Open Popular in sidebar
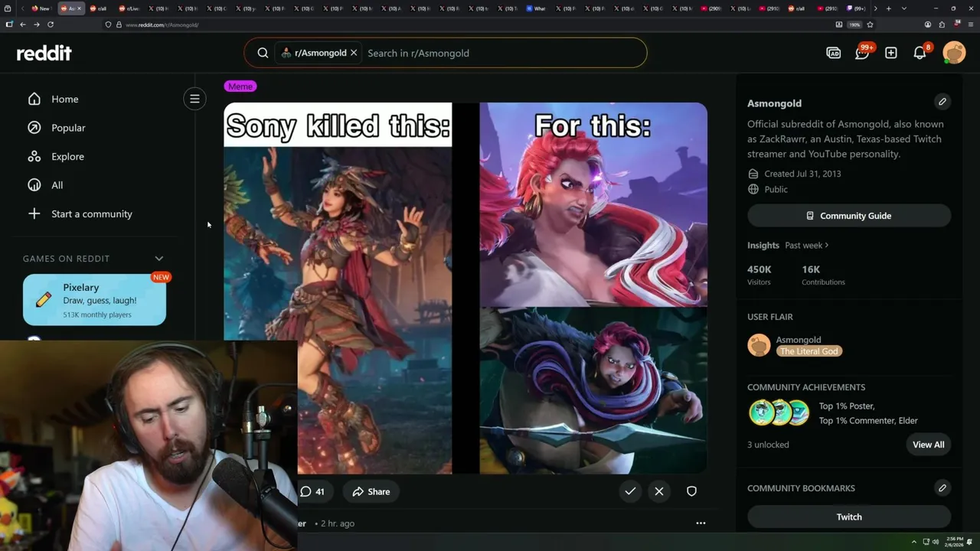The image size is (980, 551). coord(68,128)
